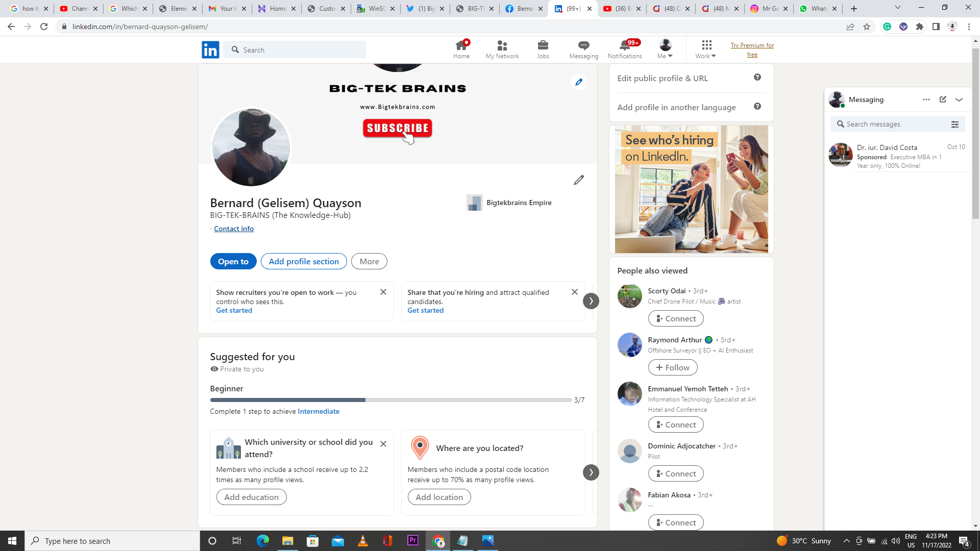Open the WhatsApp browser tab
Image resolution: width=980 pixels, height=551 pixels.
(816, 9)
